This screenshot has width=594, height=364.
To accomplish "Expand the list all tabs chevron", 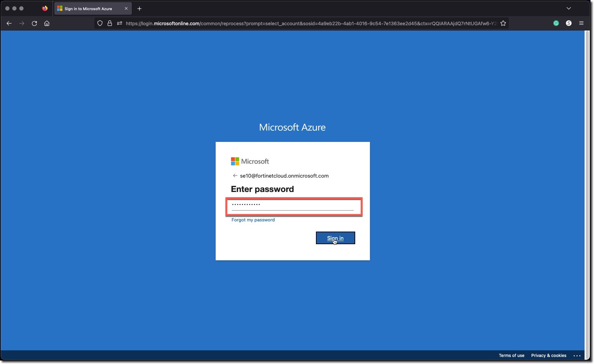I will (569, 8).
